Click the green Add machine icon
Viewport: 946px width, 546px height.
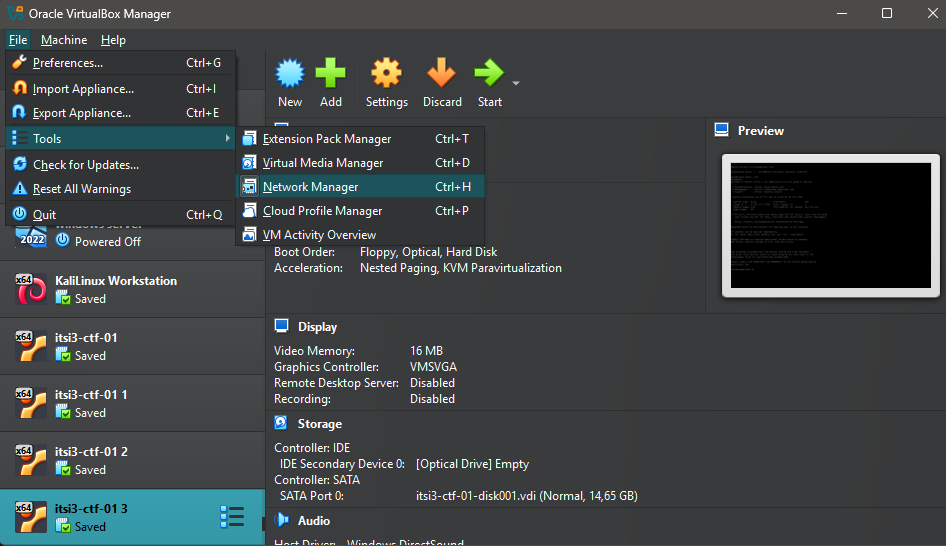tap(331, 73)
